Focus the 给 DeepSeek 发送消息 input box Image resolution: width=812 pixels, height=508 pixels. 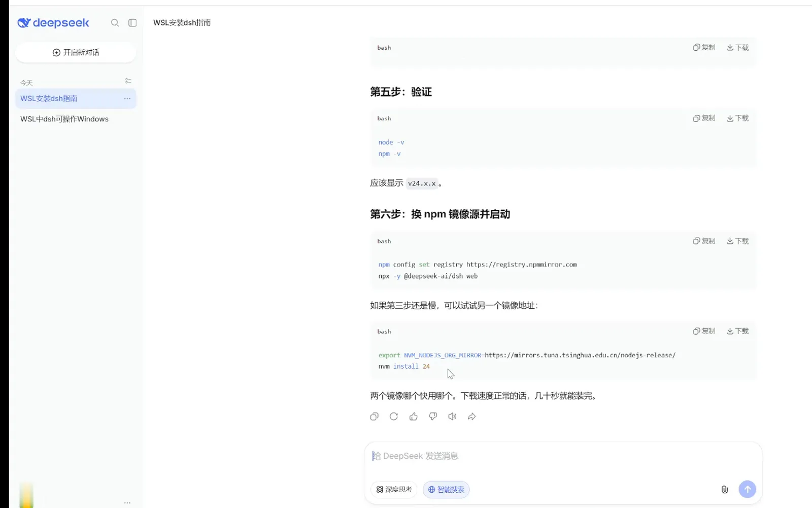pos(563,456)
